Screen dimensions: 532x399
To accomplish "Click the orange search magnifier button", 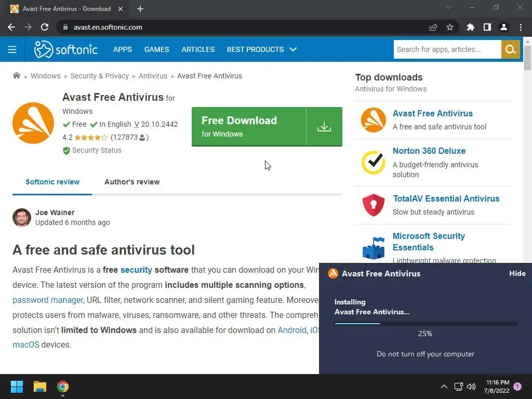I will click(510, 49).
